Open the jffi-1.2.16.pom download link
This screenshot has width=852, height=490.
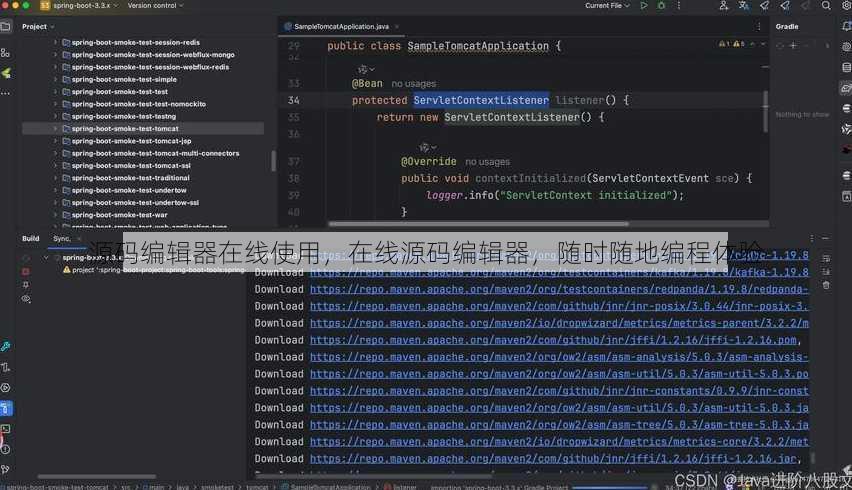pos(553,340)
